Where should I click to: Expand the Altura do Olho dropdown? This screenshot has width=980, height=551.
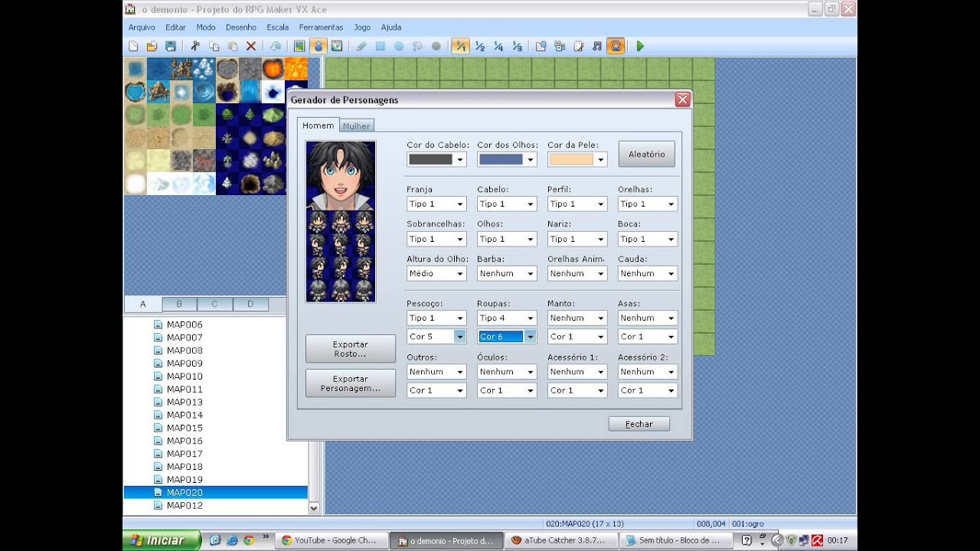click(436, 273)
